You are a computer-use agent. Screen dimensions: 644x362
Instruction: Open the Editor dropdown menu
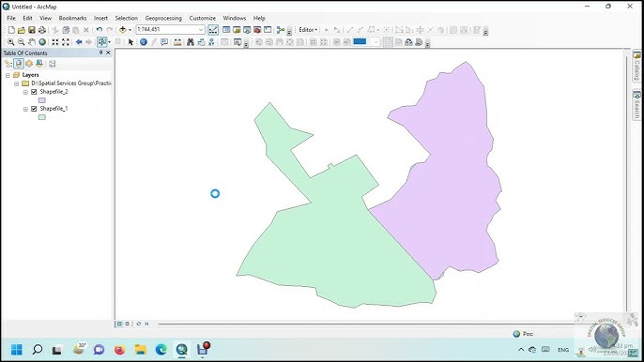(x=308, y=30)
